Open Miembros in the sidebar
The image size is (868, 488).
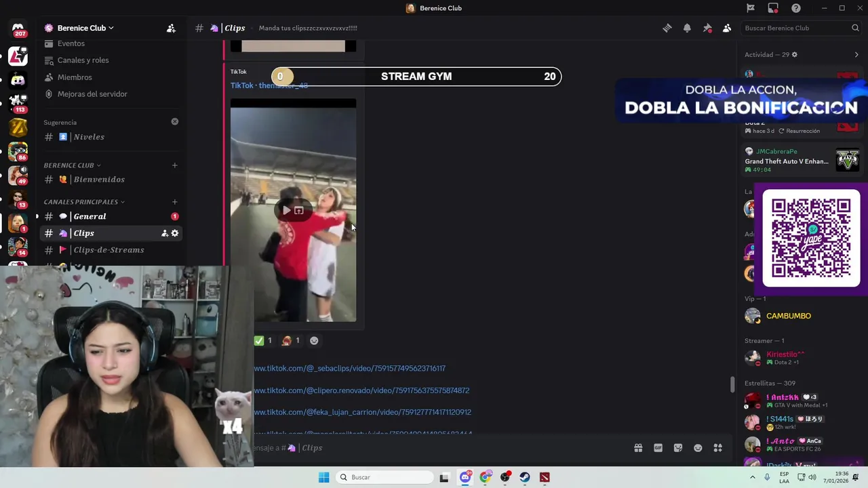[75, 77]
